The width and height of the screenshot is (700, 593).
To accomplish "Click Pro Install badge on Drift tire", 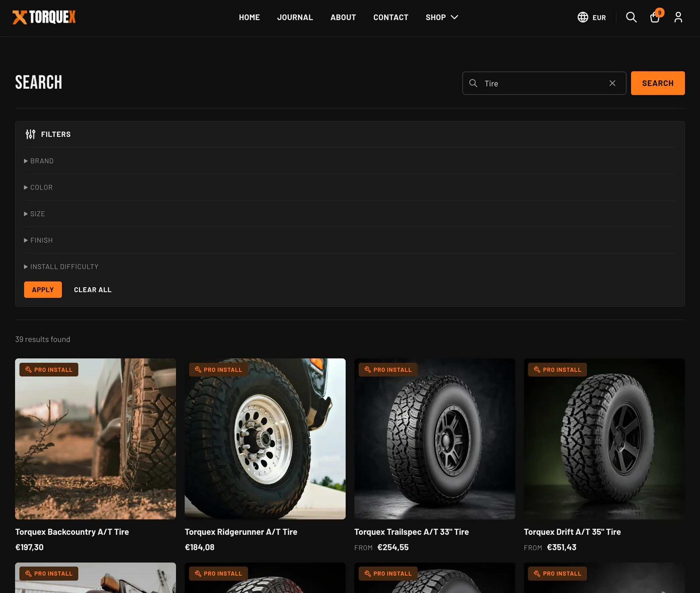I will pyautogui.click(x=557, y=369).
